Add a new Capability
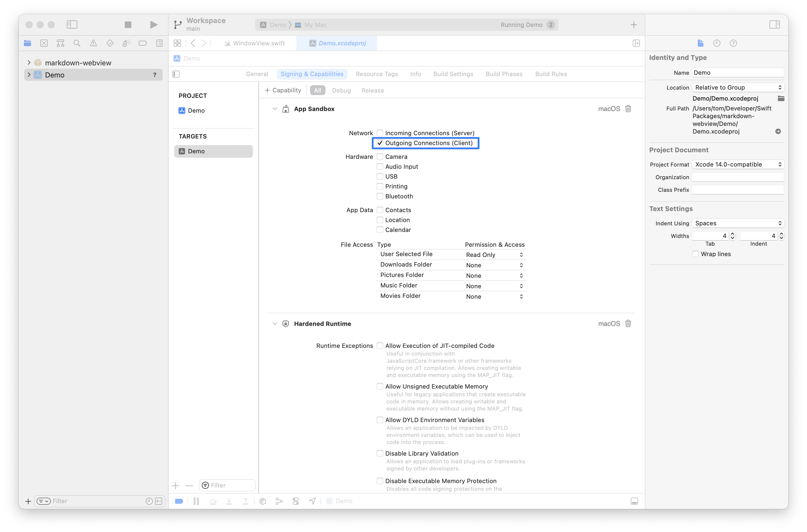 283,90
